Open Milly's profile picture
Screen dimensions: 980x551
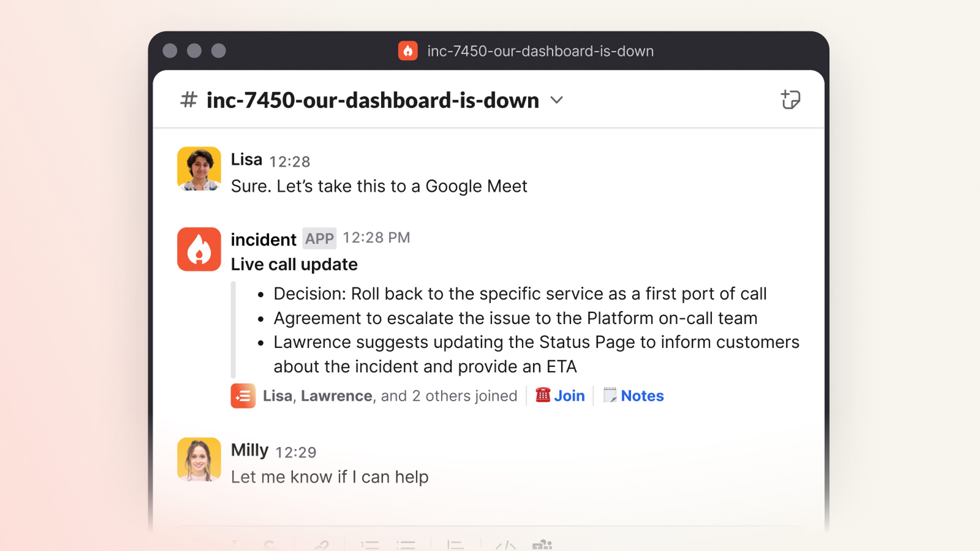(x=199, y=459)
